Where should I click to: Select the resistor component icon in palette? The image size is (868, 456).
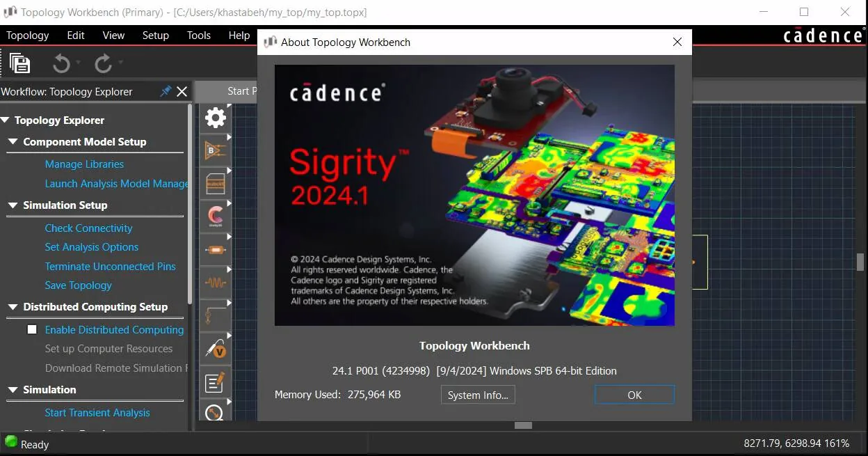point(216,250)
